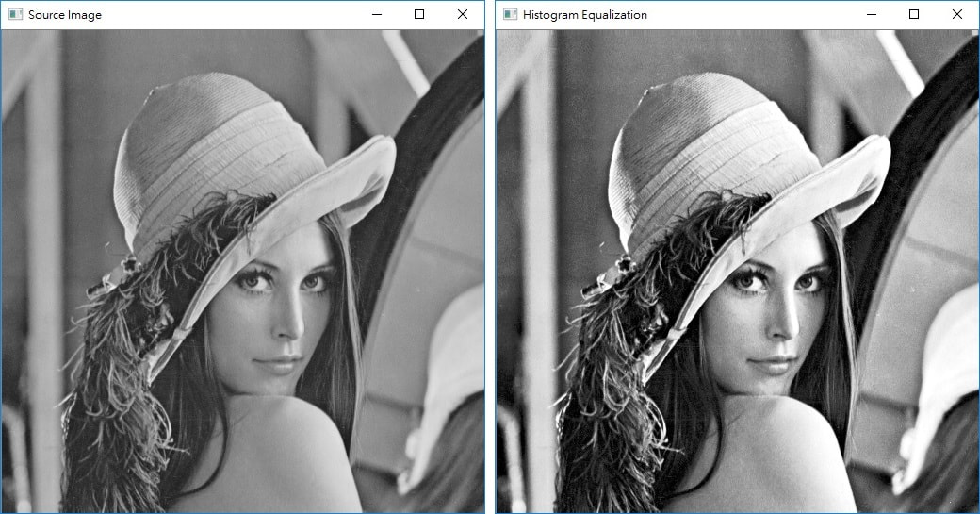Focus the Source Image title bar text
The width and height of the screenshot is (980, 514).
coord(65,15)
